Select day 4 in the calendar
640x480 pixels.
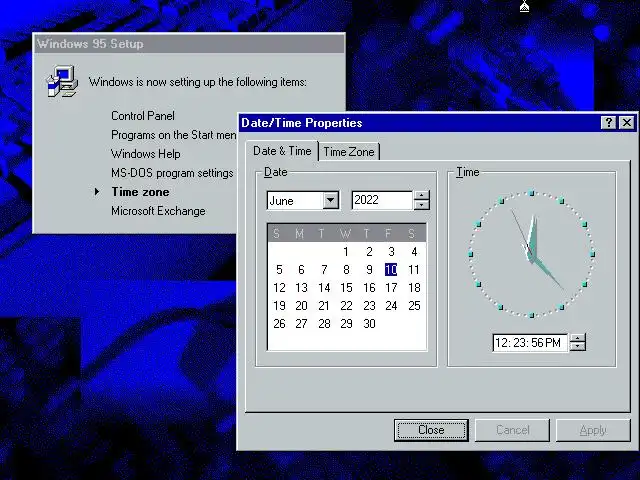(414, 252)
